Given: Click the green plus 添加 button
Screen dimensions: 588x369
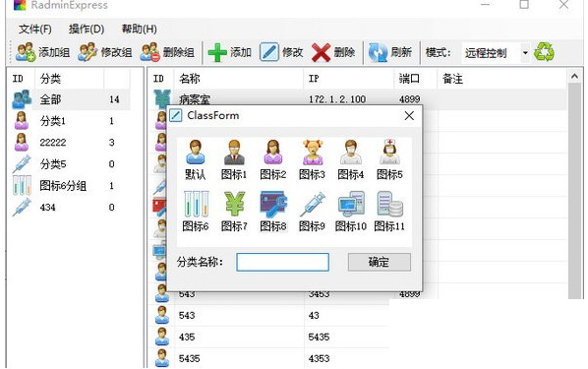Looking at the screenshot, I should pyautogui.click(x=229, y=52).
